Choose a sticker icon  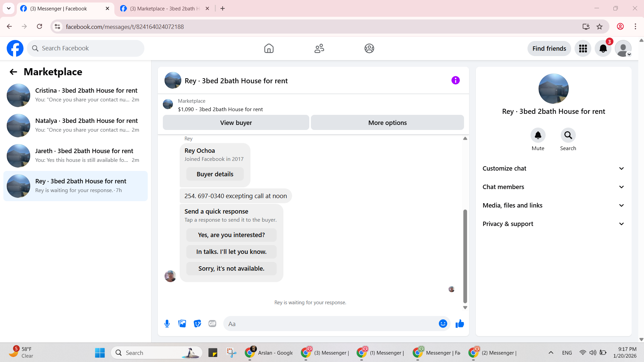click(x=197, y=324)
